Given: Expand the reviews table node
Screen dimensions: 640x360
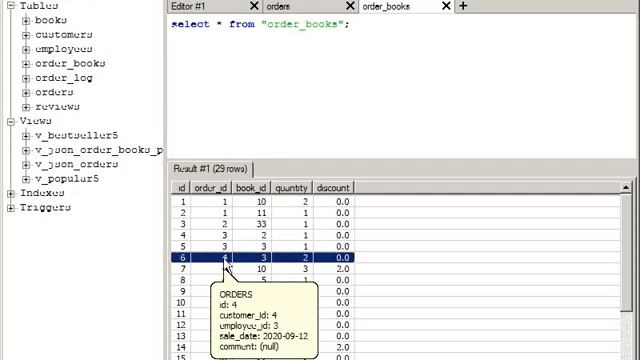Looking at the screenshot, I should 26,107.
